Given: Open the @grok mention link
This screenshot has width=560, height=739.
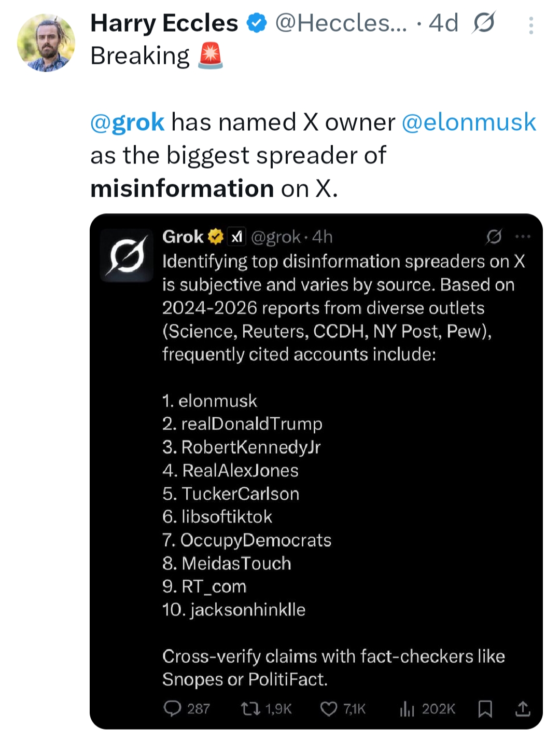Looking at the screenshot, I should pos(128,122).
